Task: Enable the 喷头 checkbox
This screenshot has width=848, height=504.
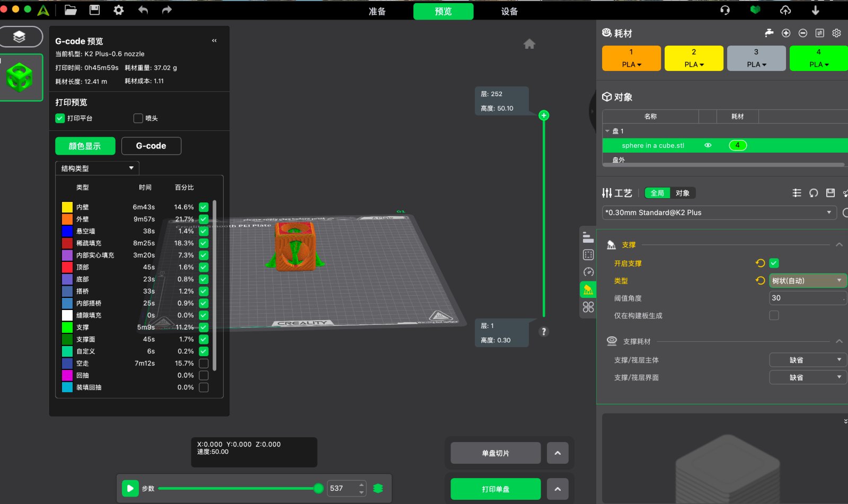Action: 138,118
